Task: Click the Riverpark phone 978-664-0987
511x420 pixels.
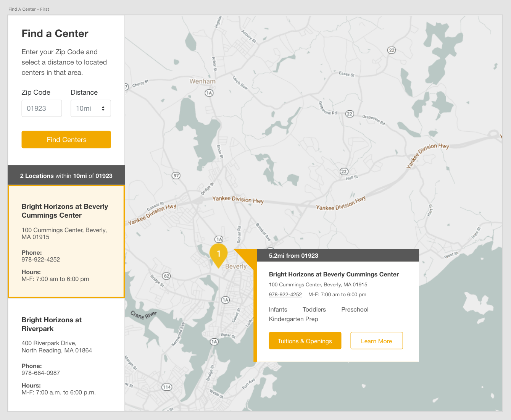Action: [x=41, y=373]
